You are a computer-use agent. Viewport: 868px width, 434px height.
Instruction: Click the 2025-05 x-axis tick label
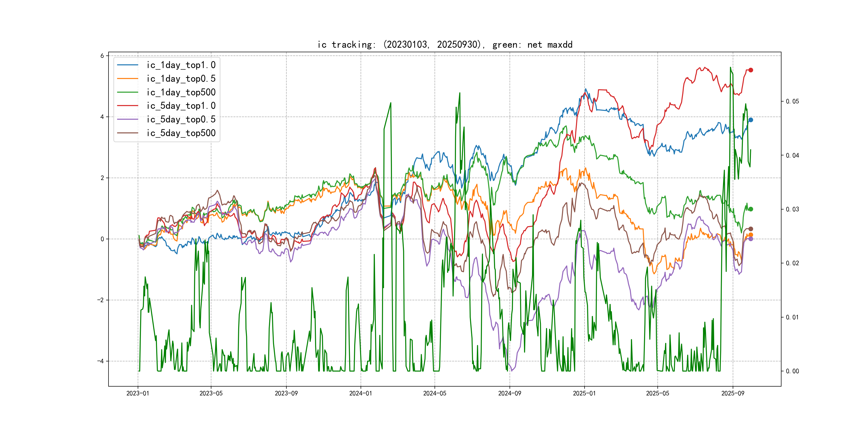tap(657, 393)
